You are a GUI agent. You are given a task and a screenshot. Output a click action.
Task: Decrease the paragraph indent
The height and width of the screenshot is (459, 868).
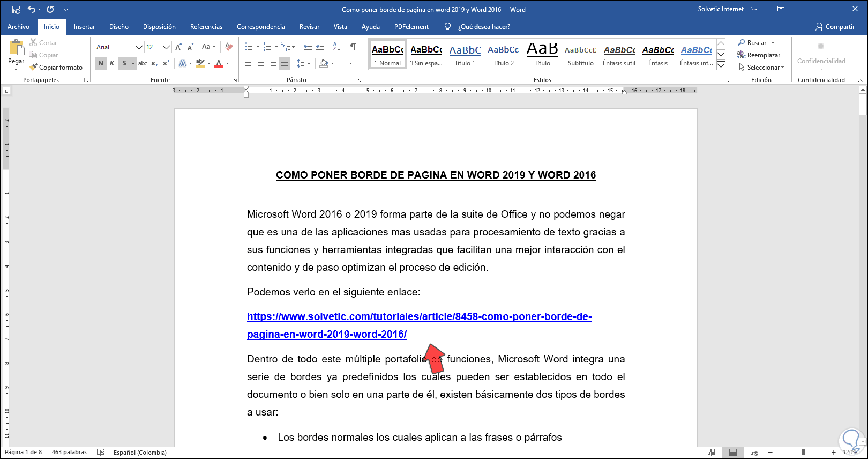tap(308, 47)
